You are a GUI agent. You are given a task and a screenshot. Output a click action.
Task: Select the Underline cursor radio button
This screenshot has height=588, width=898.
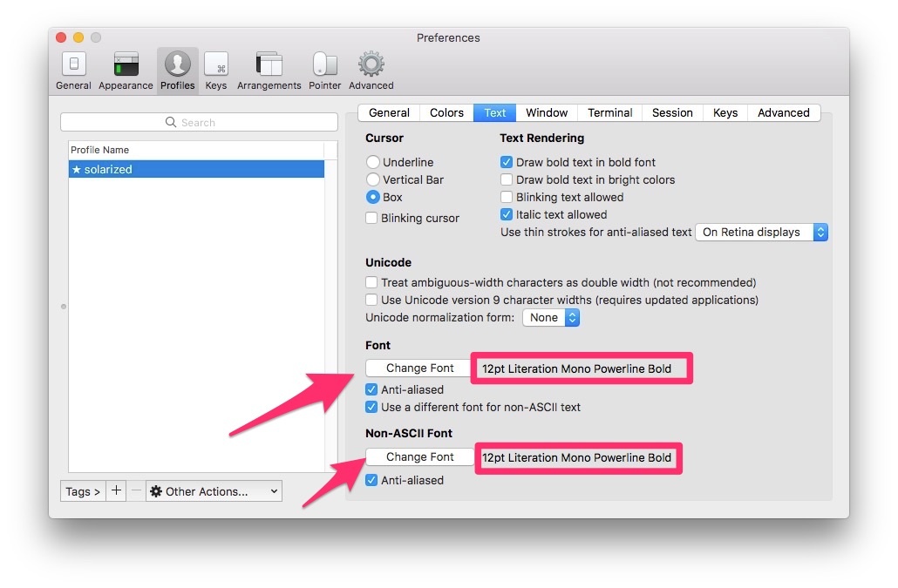tap(373, 162)
